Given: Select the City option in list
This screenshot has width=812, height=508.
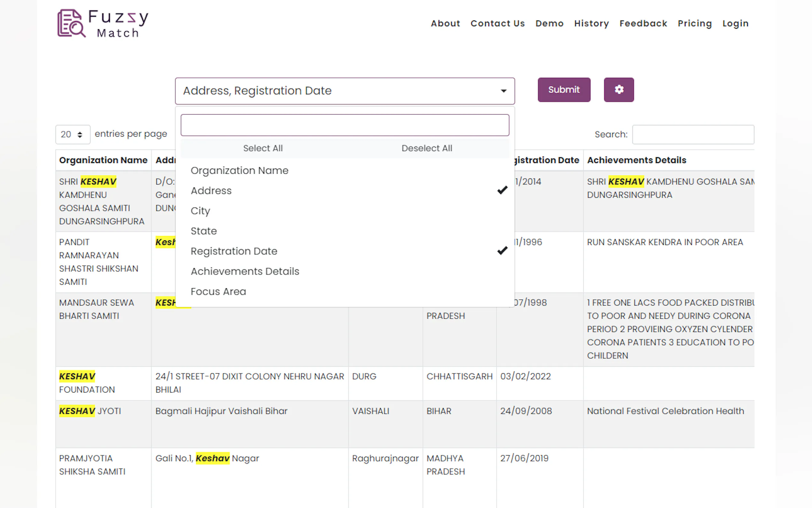Looking at the screenshot, I should [200, 211].
